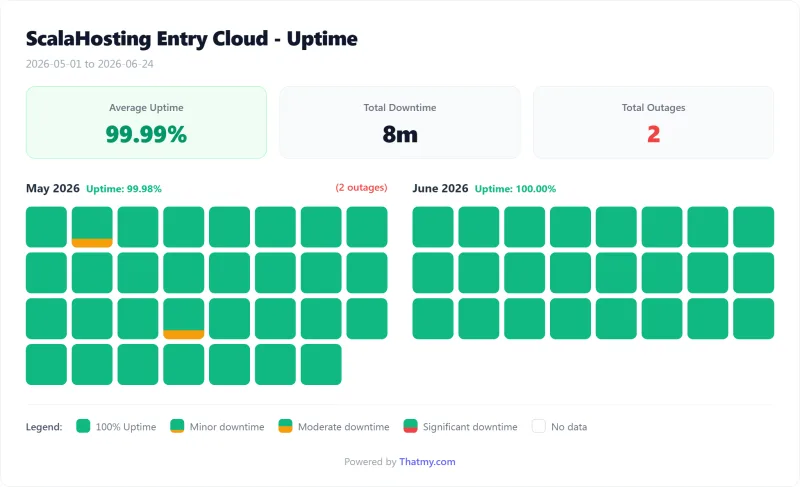Click the 'Powered by' footer text

click(x=370, y=462)
